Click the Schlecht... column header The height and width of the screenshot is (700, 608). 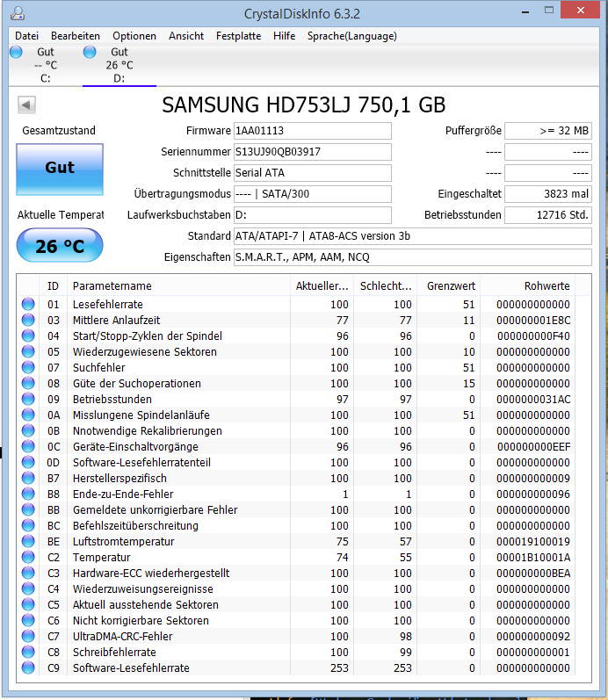[x=386, y=286]
